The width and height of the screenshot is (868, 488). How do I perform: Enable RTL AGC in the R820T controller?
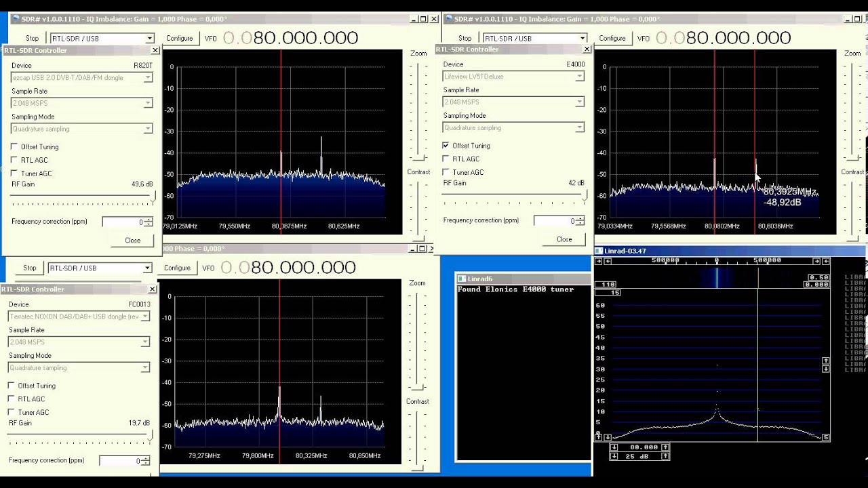14,160
